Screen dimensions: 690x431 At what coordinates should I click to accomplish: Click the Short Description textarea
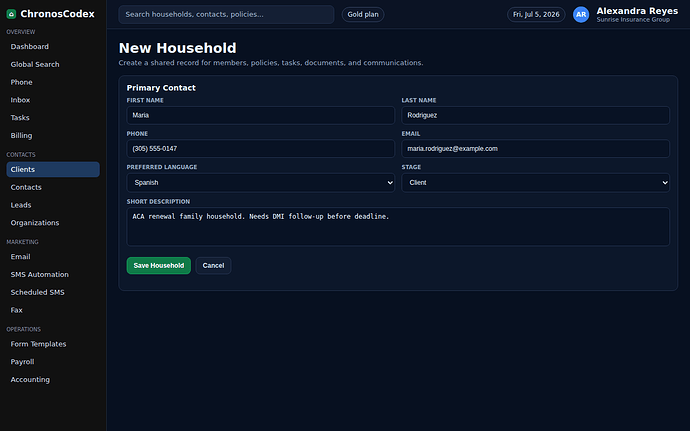coord(398,227)
